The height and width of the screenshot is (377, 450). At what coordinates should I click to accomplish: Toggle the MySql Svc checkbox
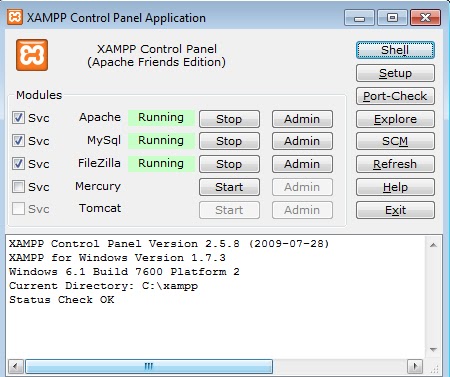click(18, 141)
